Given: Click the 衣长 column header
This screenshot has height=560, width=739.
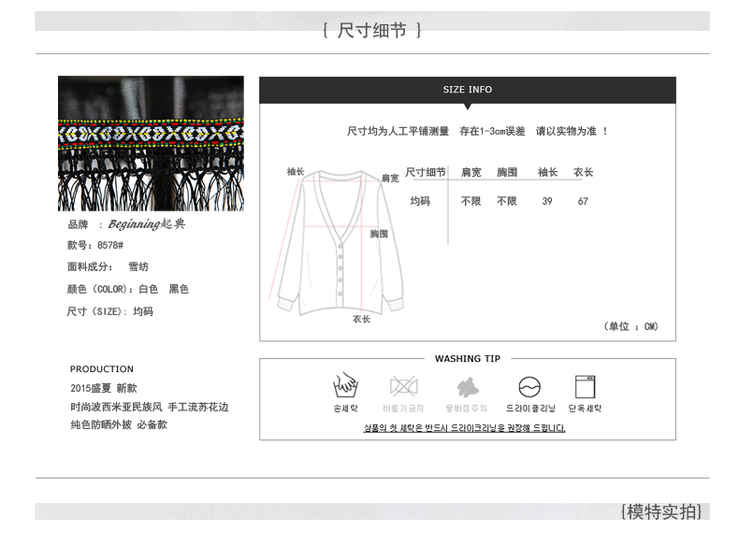Looking at the screenshot, I should click(x=584, y=172).
